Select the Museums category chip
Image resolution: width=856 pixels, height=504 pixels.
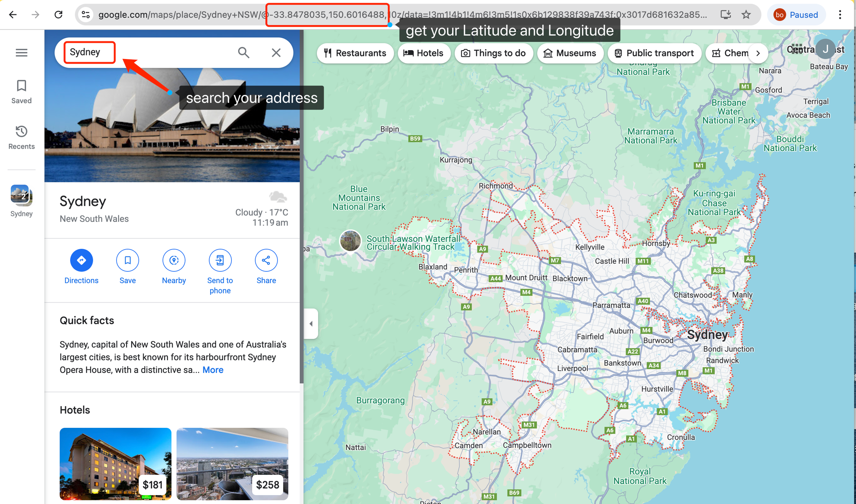click(570, 53)
